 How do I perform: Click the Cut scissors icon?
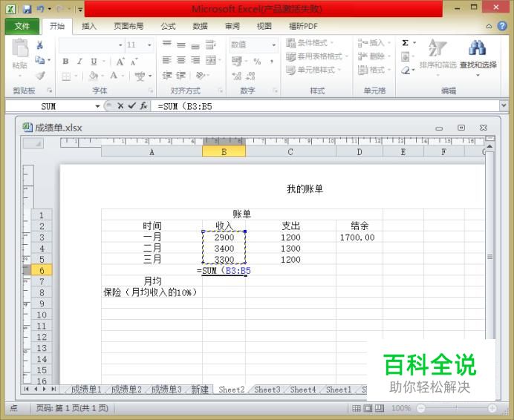pos(40,45)
